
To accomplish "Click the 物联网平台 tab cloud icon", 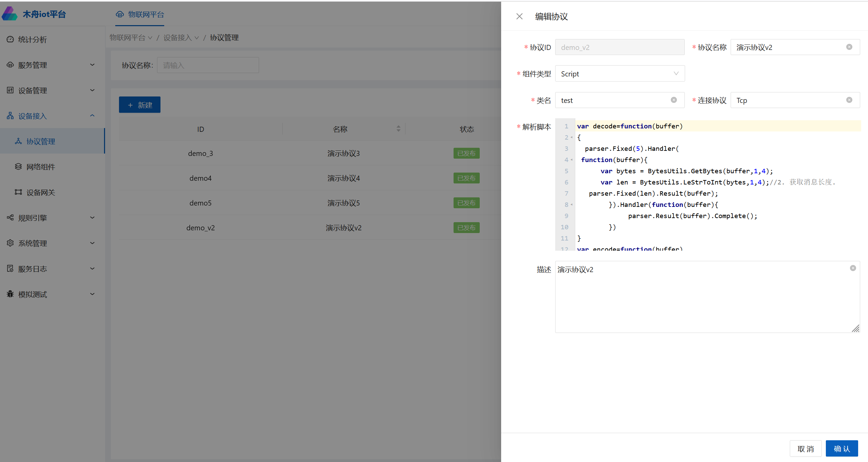I will click(120, 14).
